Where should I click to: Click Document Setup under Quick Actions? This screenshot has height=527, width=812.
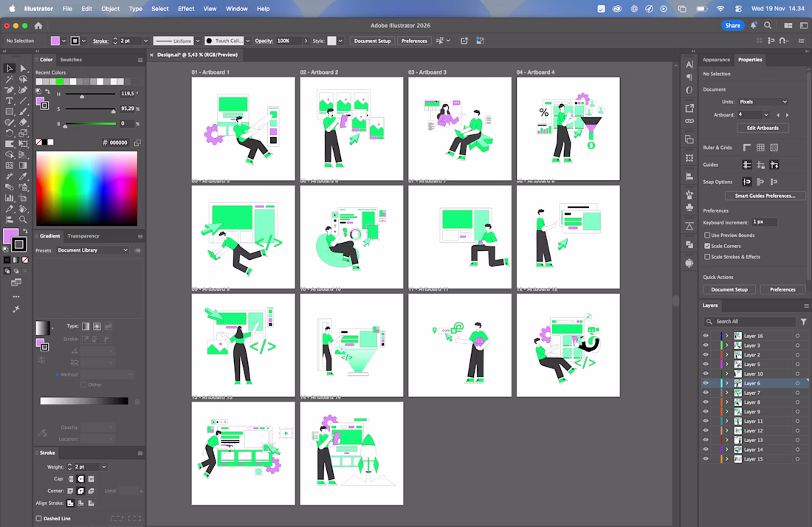pos(729,289)
